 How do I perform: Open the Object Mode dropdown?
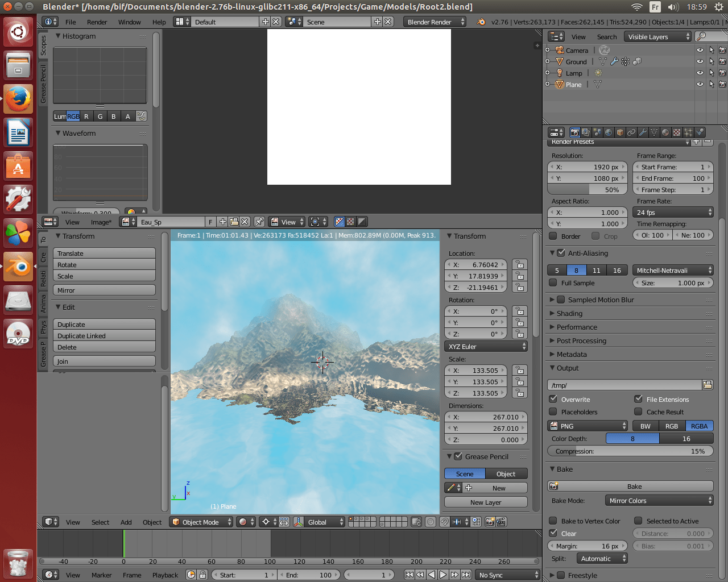pos(201,522)
